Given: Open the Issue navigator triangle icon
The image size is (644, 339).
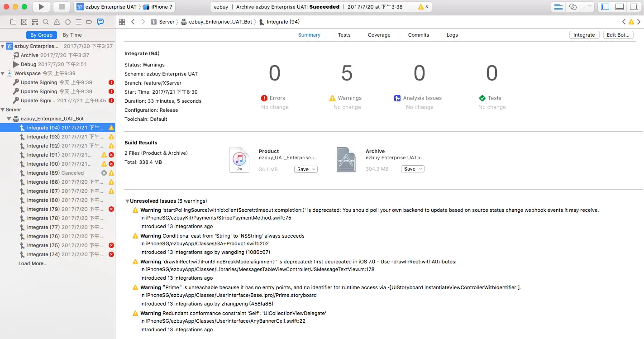Looking at the screenshot, I should [x=57, y=22].
